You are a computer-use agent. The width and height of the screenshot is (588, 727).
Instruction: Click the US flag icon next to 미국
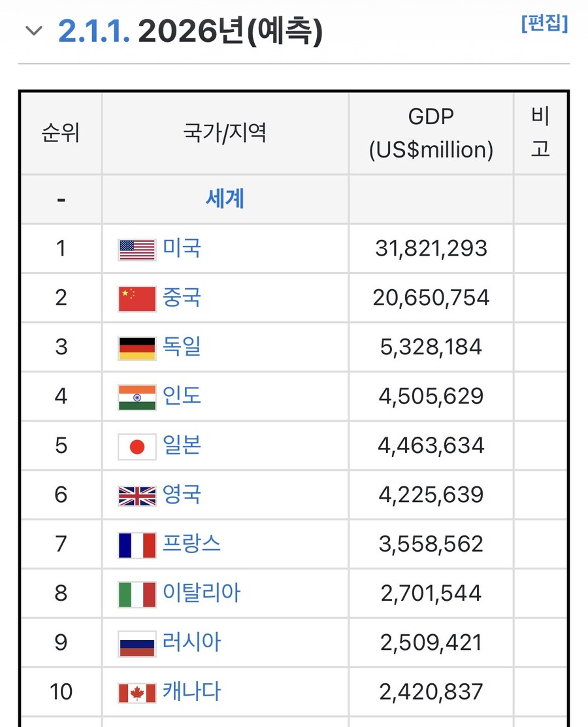(135, 248)
